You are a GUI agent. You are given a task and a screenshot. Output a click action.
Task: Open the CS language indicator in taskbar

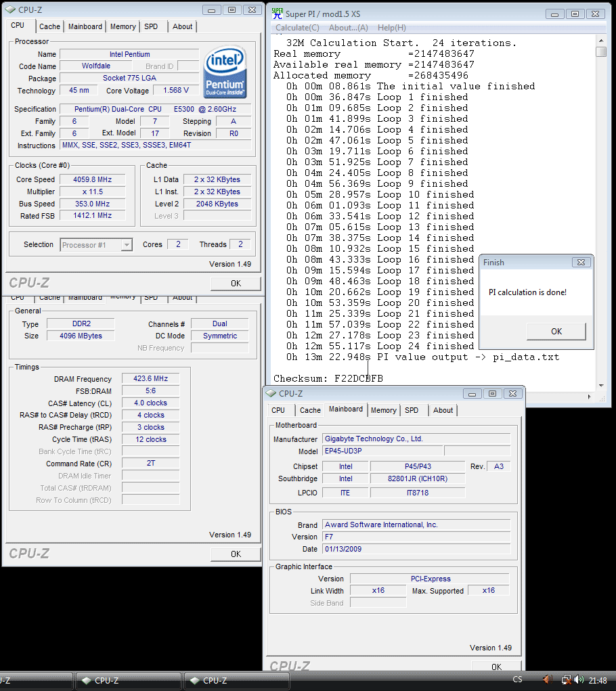point(517,679)
